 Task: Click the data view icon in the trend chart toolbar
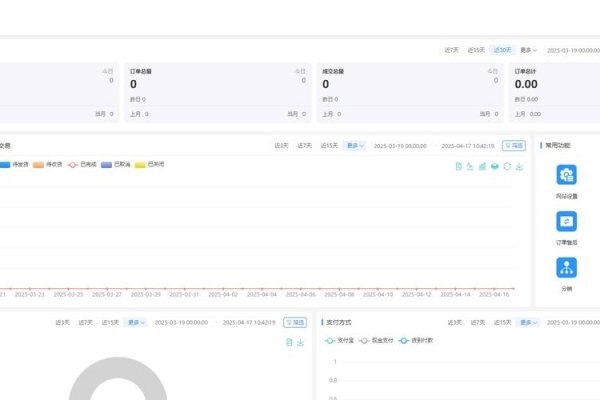pyautogui.click(x=457, y=166)
